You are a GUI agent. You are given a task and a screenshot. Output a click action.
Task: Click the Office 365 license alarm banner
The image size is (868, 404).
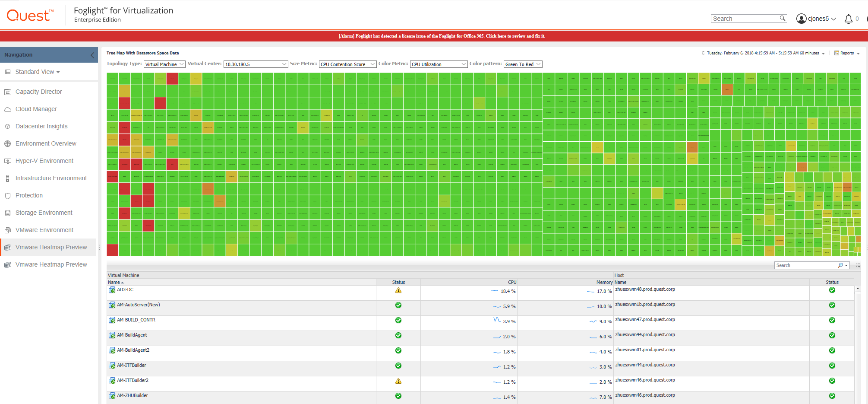(442, 36)
